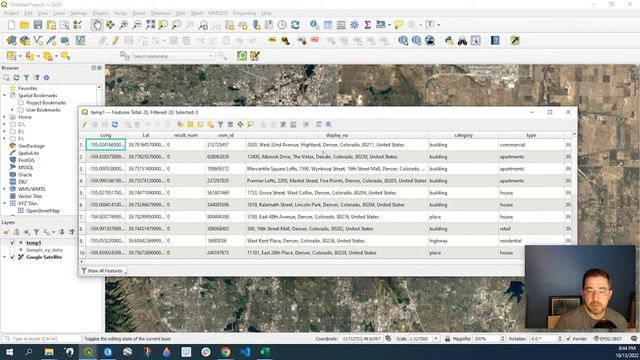Screen dimensions: 640x360
Task: Open Windows Start menu
Action: 9,352
